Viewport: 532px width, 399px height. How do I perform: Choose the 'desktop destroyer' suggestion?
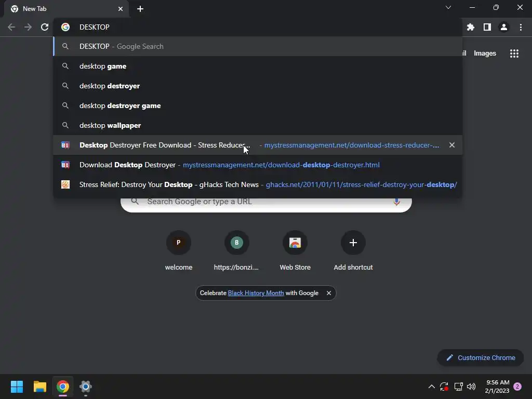258,86
